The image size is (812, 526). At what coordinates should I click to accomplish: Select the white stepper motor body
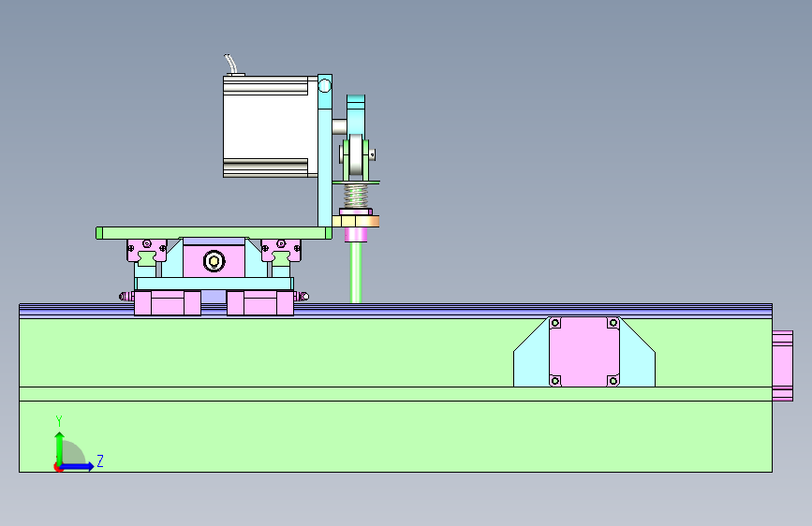(270, 127)
